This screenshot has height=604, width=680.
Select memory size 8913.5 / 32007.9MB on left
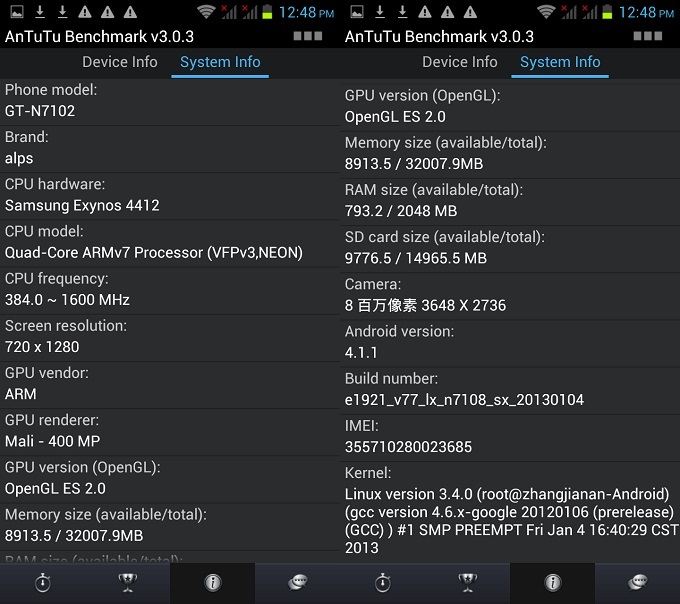pyautogui.click(x=74, y=536)
